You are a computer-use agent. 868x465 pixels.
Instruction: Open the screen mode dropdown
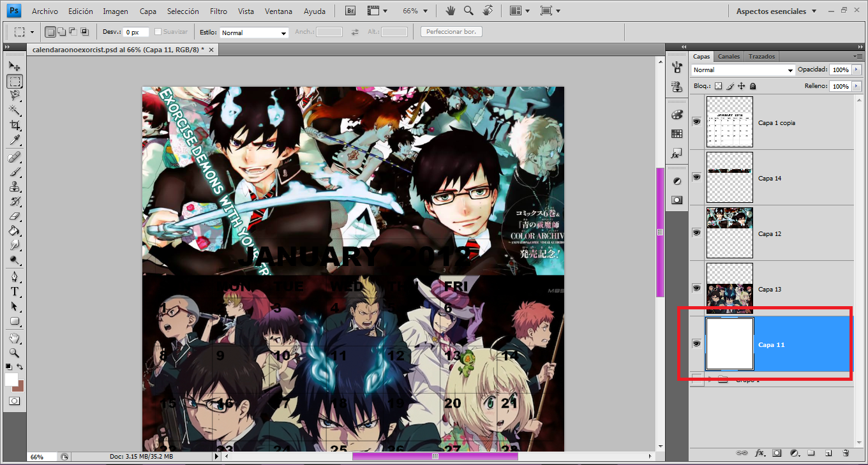coord(550,11)
